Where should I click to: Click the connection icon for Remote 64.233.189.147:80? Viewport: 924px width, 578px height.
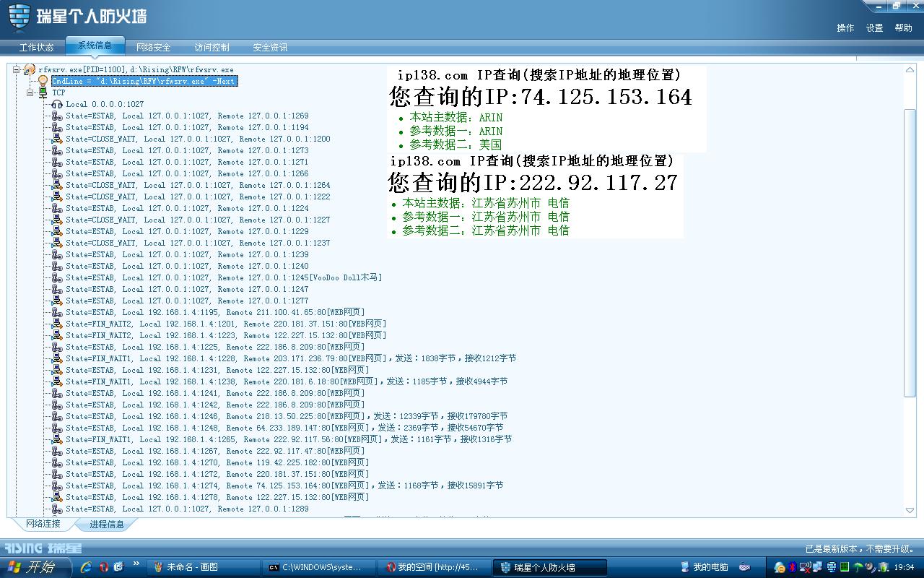click(57, 428)
